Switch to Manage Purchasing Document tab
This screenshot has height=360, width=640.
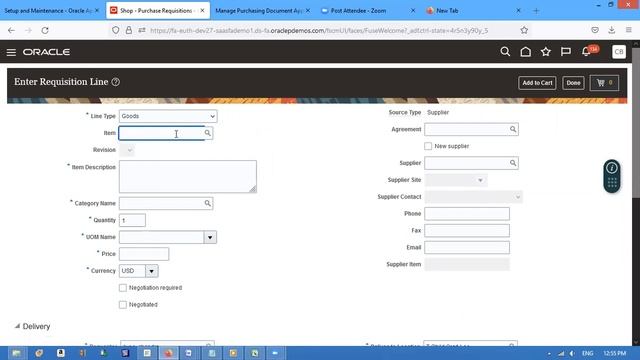259,11
